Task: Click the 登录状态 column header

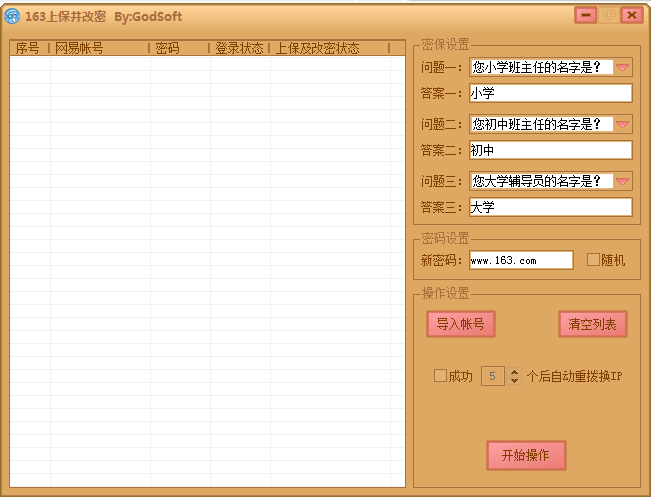Action: (240, 48)
